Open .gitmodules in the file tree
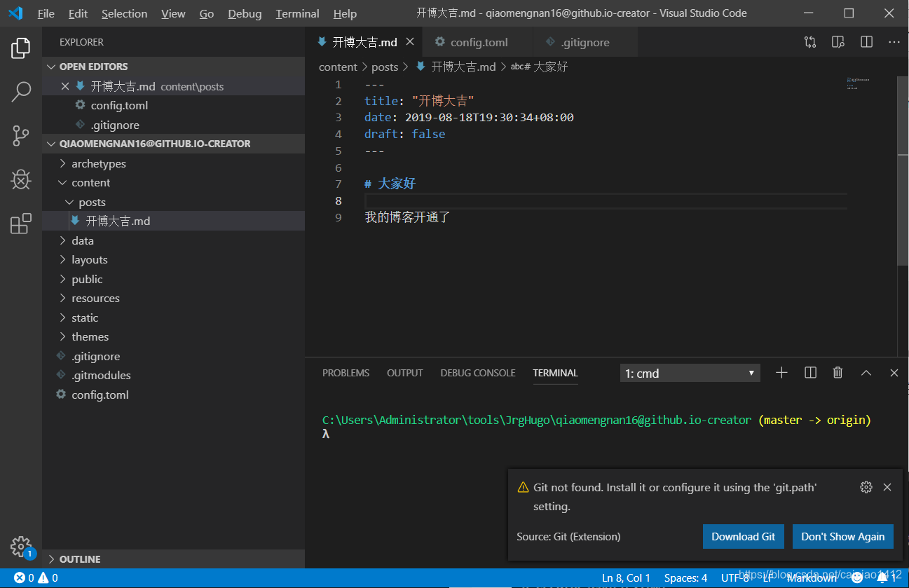909x588 pixels. click(173, 375)
